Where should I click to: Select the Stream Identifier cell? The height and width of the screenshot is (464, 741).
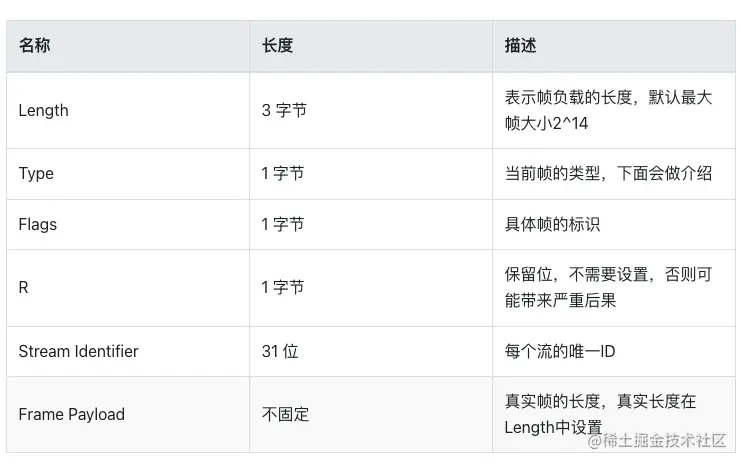click(78, 351)
